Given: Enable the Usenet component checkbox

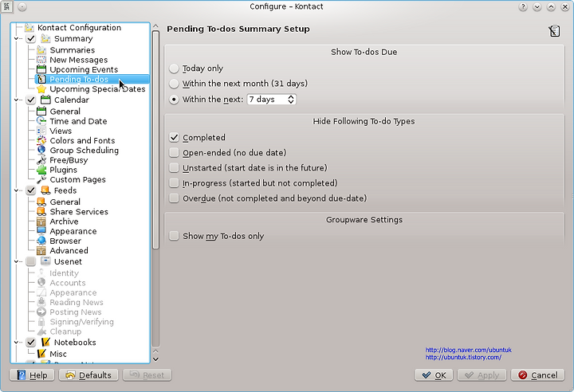Looking at the screenshot, I should point(31,261).
